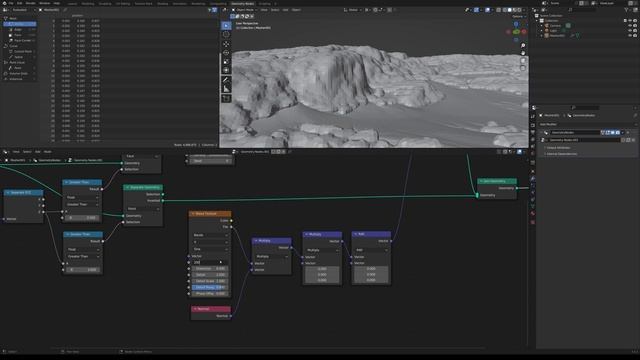Select the Move tool in viewport toolbar
Screen dimensions: 640x360
(x=226, y=44)
